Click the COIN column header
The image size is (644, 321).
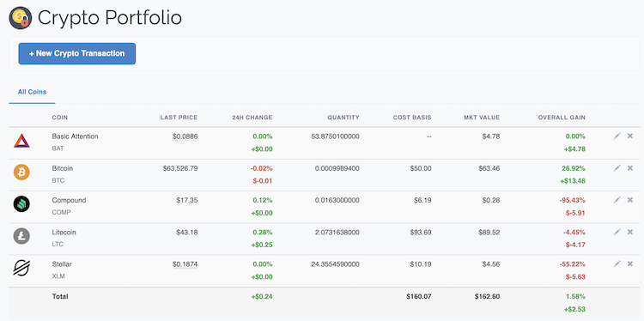click(x=60, y=118)
